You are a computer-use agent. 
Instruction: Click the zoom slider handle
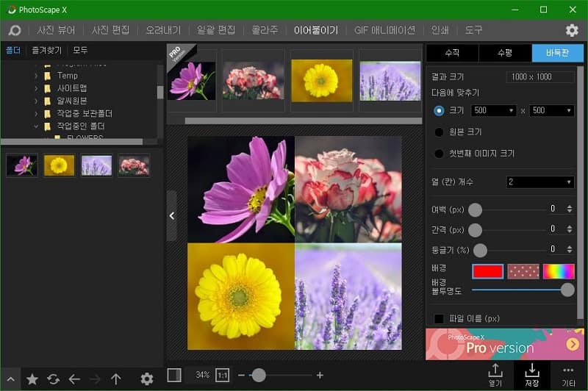click(x=259, y=375)
